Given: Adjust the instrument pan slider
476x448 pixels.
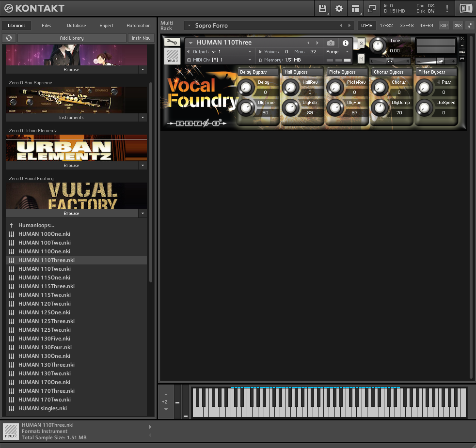Looking at the screenshot, I should 390,61.
